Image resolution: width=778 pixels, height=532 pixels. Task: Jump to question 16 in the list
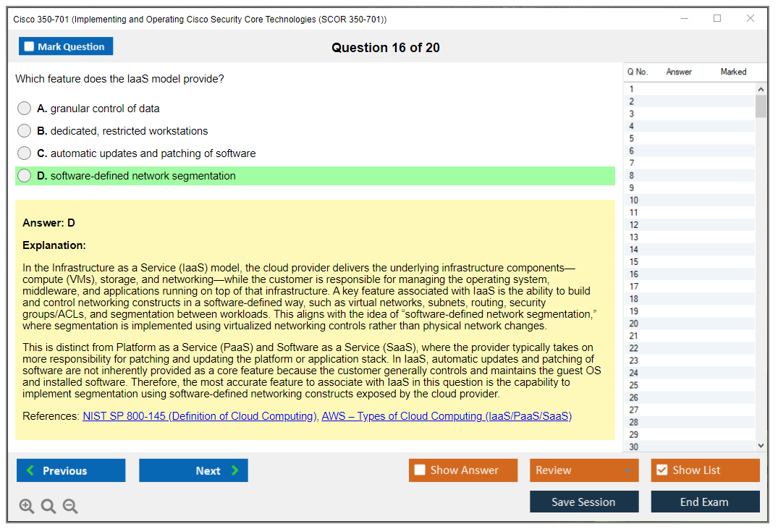(634, 274)
